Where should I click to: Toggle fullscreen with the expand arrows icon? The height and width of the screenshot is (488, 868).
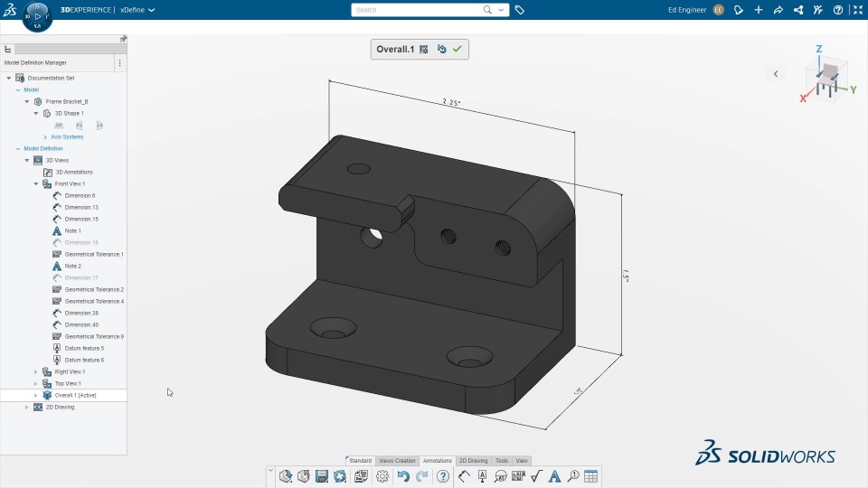point(858,10)
